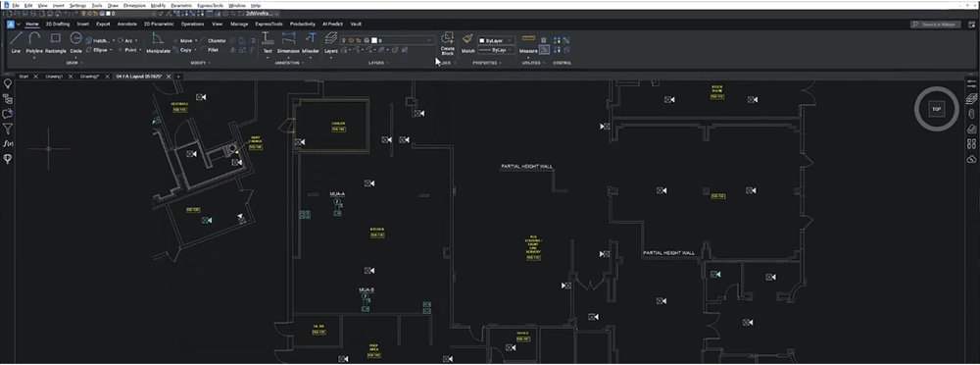Click the COOLER room label

(x=338, y=124)
